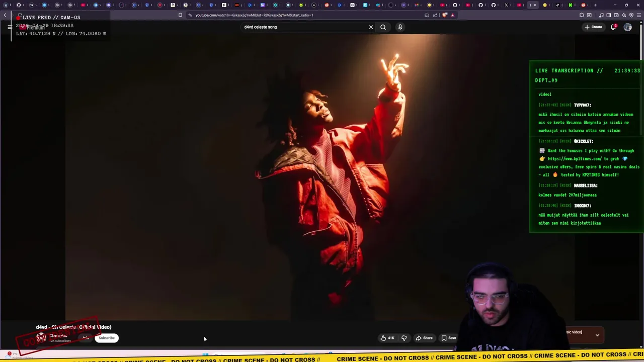The height and width of the screenshot is (362, 644).
Task: Click the Create button in YouTube header
Action: 593,27
